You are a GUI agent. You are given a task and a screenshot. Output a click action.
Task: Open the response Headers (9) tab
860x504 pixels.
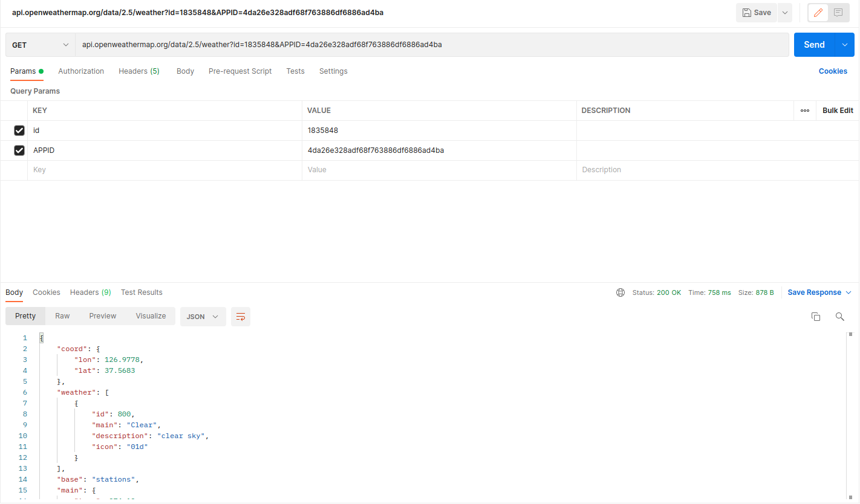click(x=91, y=292)
